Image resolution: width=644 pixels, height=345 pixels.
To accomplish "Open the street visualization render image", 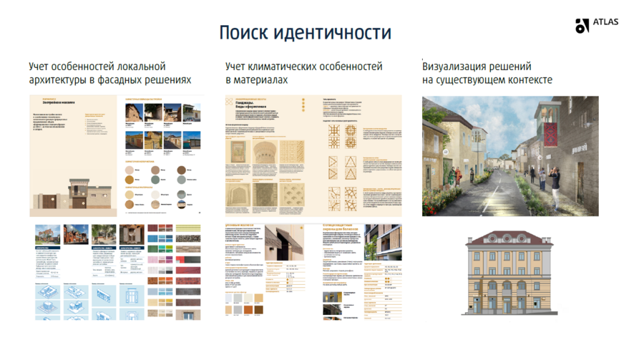I will tap(510, 156).
